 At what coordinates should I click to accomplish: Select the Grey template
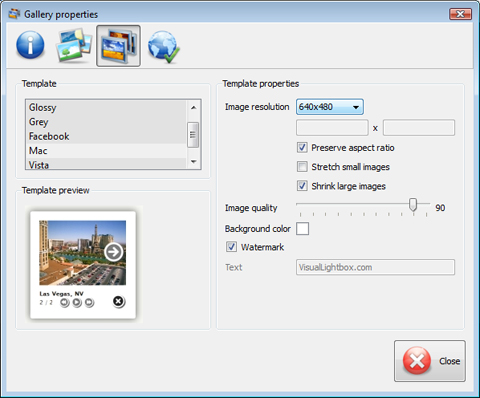coord(106,122)
